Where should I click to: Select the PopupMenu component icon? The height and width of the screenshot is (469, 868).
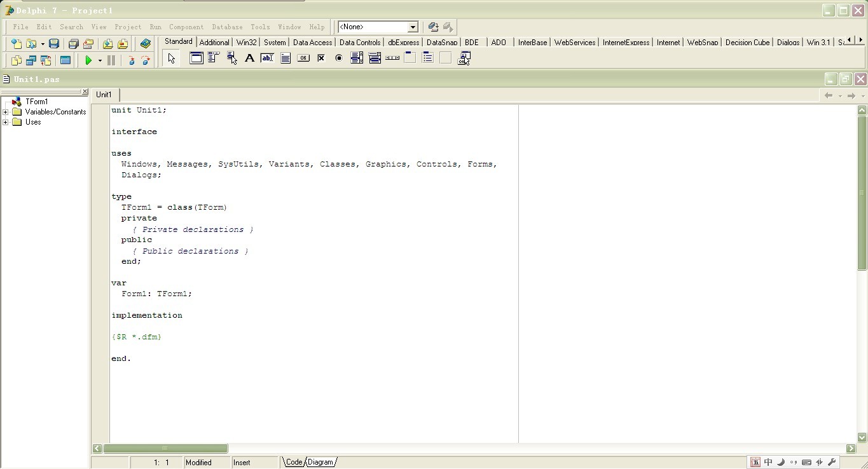click(x=231, y=58)
